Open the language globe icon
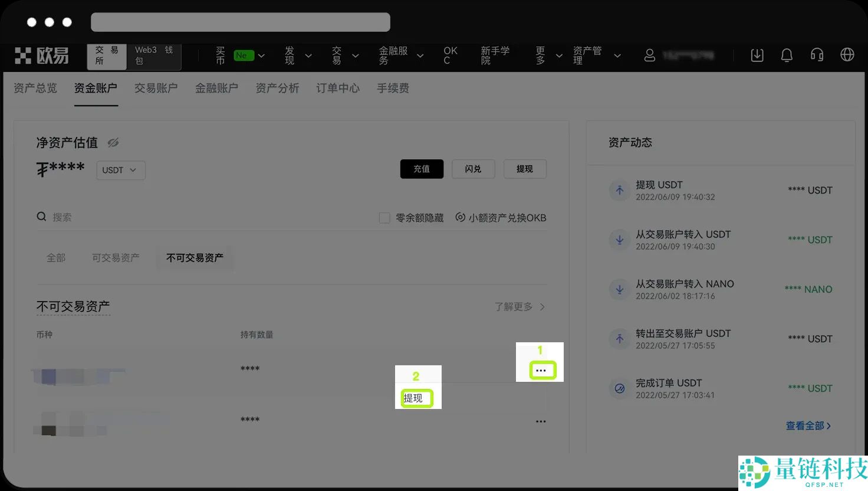 point(847,55)
